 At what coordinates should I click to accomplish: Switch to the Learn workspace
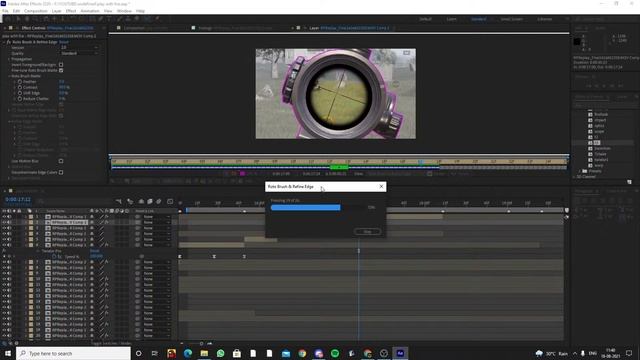[451, 19]
